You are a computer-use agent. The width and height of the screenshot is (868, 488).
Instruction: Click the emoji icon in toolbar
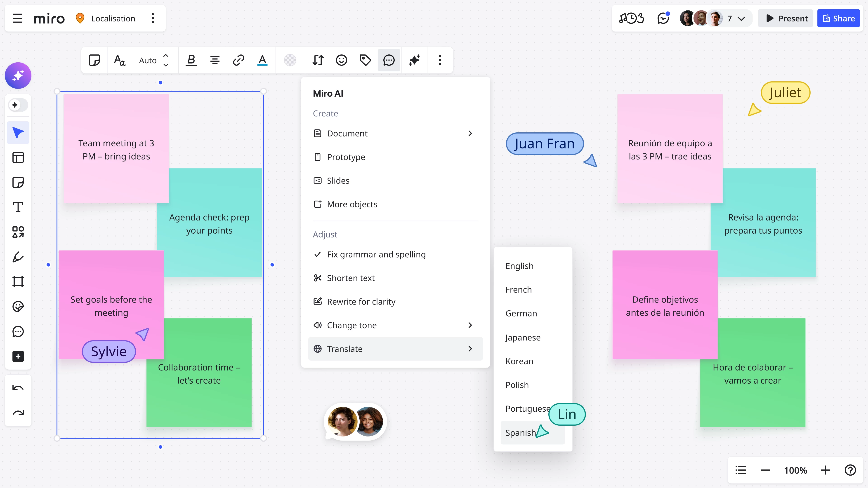pos(341,60)
